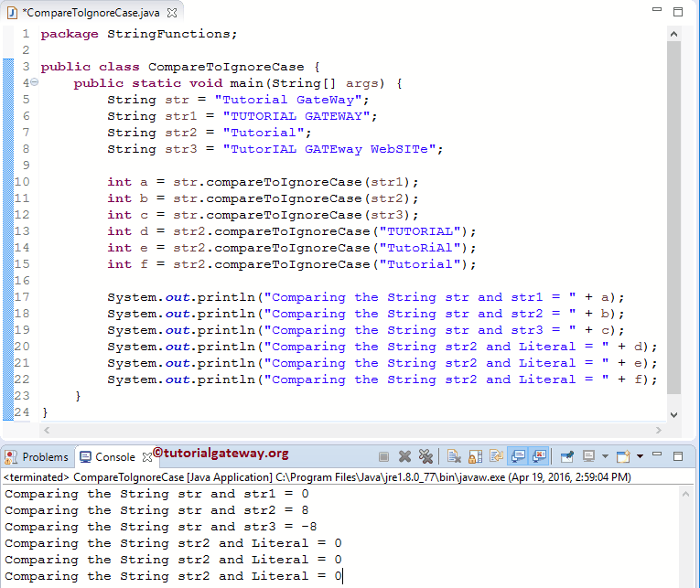Toggle show console on standard error change
This screenshot has width=700, height=588.
point(539,456)
